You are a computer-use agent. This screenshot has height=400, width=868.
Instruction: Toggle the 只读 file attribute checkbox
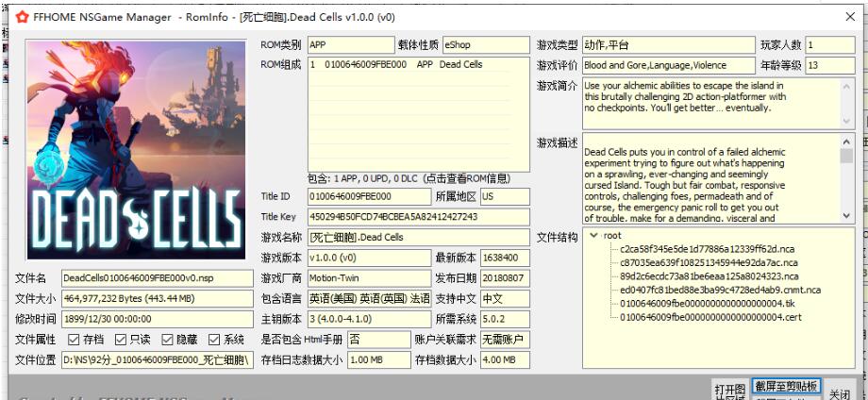pos(121,339)
